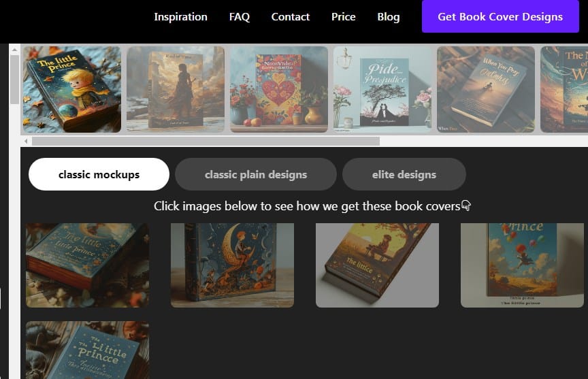
Task: Open the bottom Little Prince blue cover mockup
Action: [87, 350]
